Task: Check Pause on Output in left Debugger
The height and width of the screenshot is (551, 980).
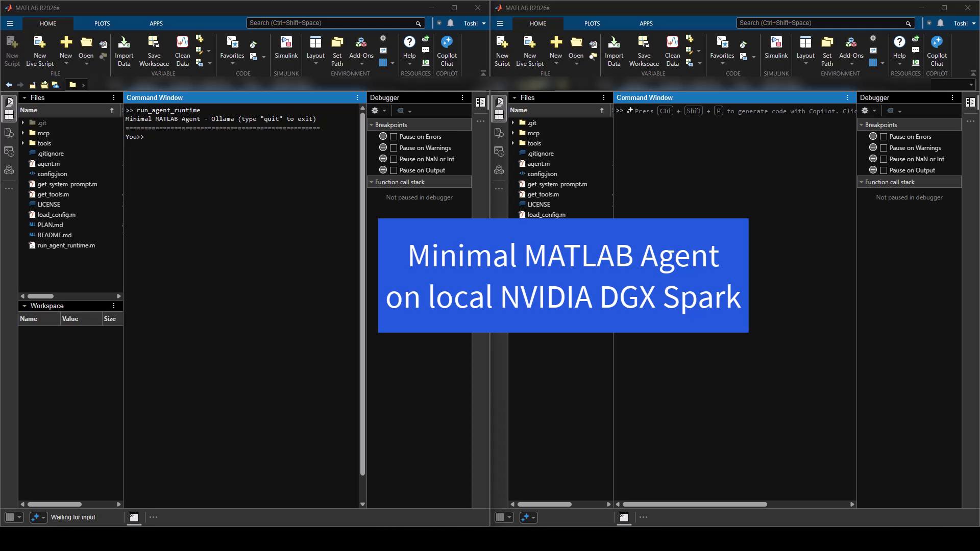Action: tap(394, 170)
